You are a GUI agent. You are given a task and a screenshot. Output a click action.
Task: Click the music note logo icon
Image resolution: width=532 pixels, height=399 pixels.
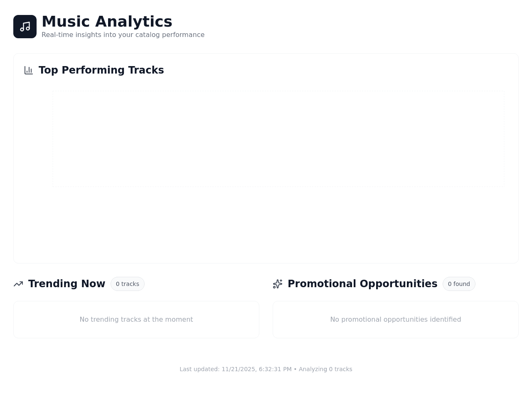click(x=25, y=27)
